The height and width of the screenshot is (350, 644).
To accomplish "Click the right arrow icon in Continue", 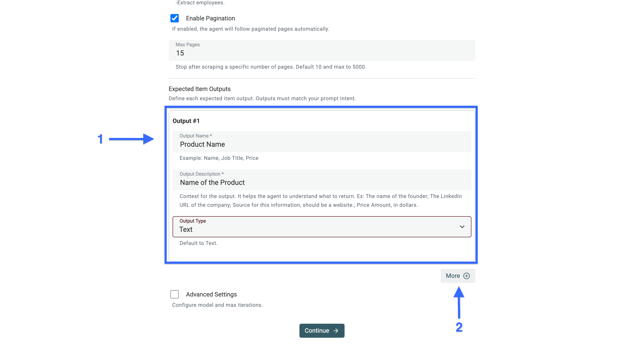I will pos(336,330).
